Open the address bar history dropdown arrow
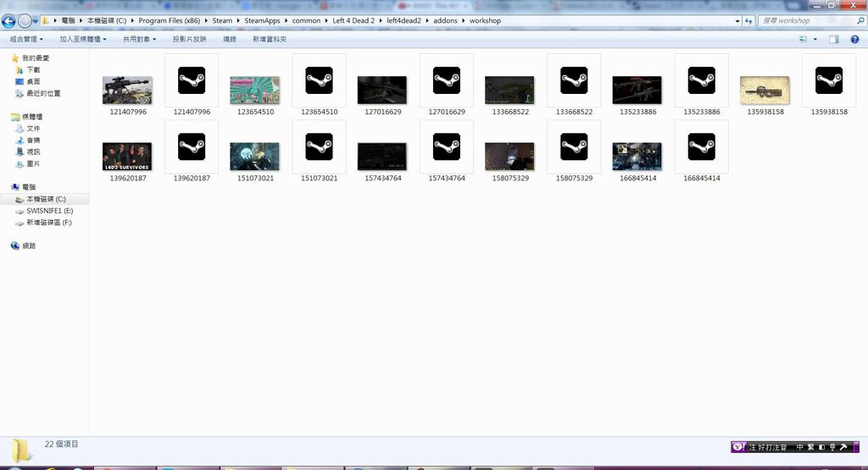 click(x=737, y=21)
